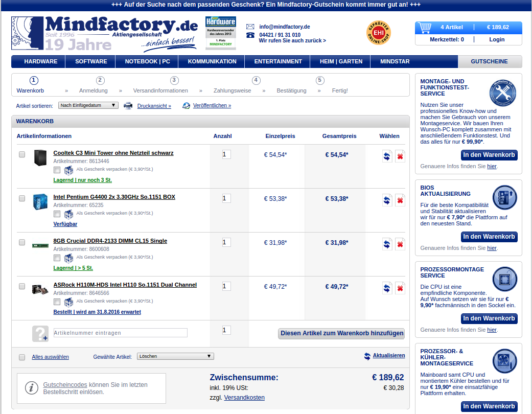
Task: Delete the Cooltek C3 Mini Tower item
Action: pyautogui.click(x=400, y=156)
